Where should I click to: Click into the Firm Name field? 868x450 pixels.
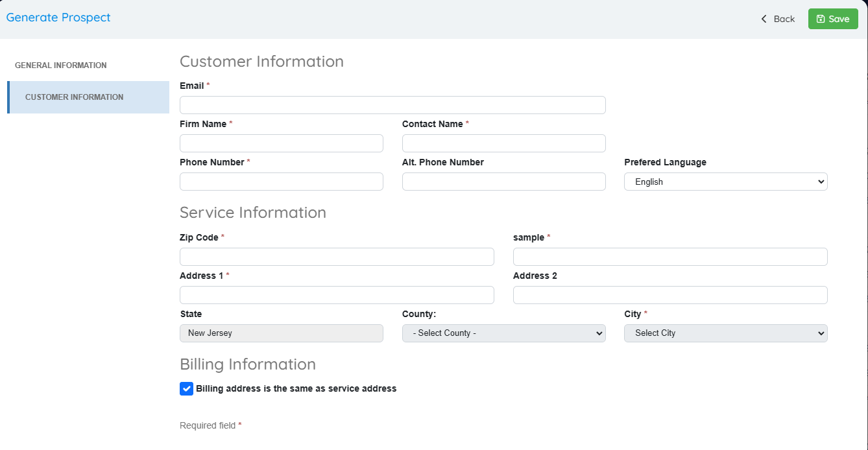tap(282, 143)
